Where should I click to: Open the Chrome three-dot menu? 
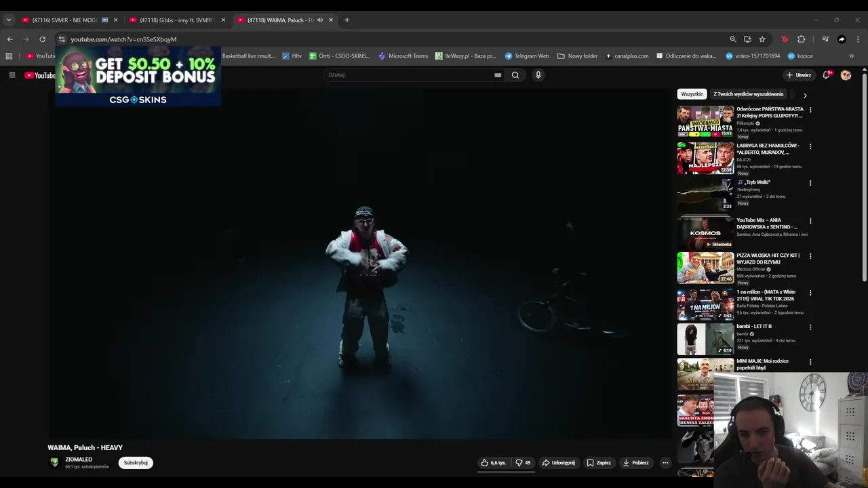coord(858,39)
